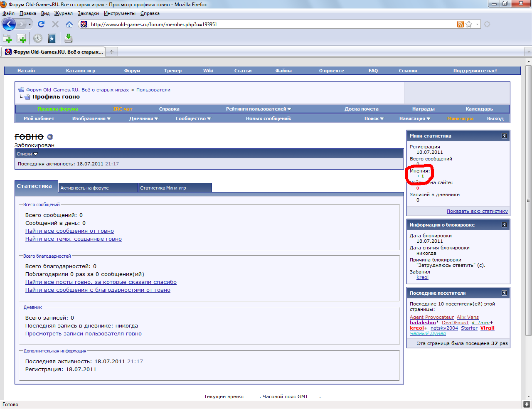Click the new-window icon with green plus
The image size is (532, 409).
21,39
